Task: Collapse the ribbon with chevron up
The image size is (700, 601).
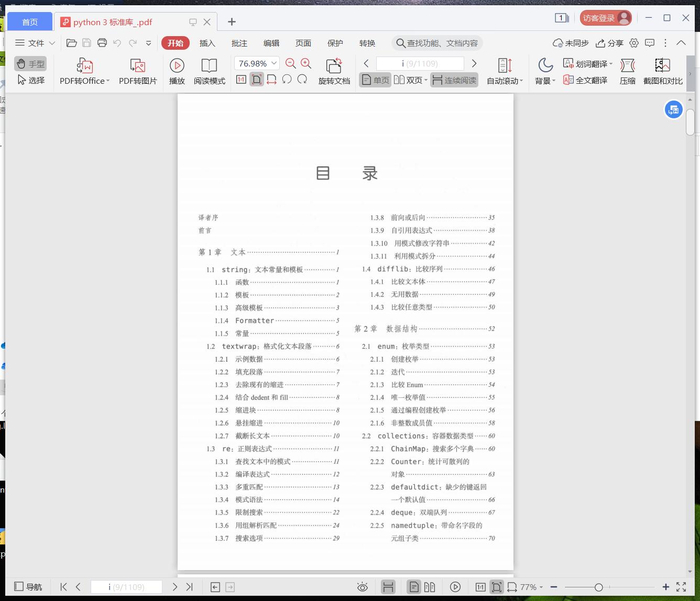Action: [681, 43]
